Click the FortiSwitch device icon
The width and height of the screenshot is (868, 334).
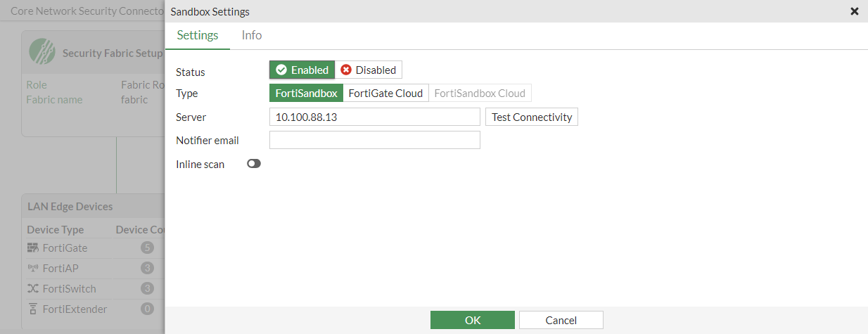click(33, 288)
